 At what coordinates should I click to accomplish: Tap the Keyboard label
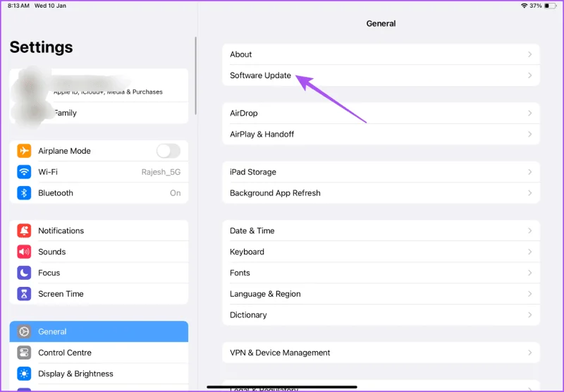click(247, 252)
